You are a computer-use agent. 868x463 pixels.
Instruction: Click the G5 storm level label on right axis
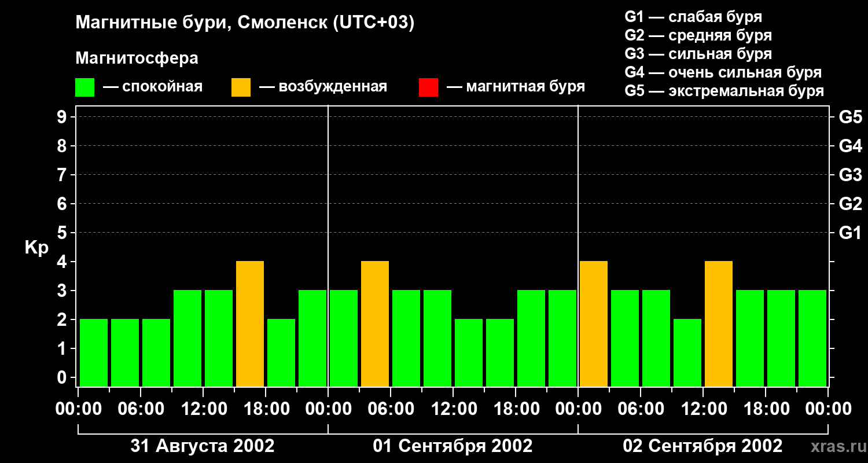tap(850, 117)
